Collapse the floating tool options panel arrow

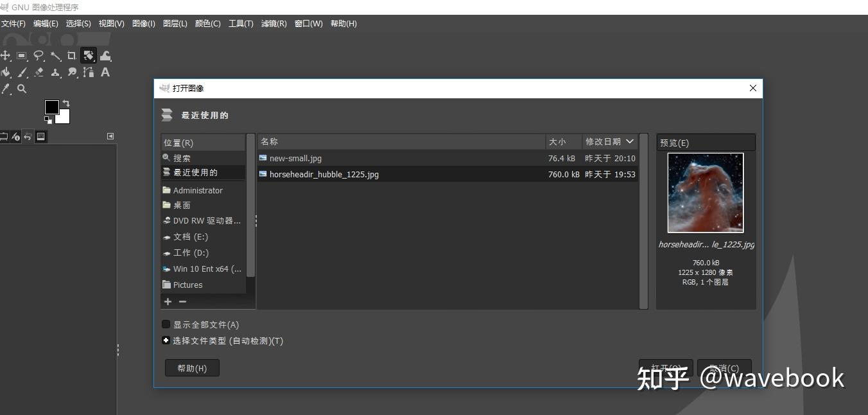tap(110, 136)
